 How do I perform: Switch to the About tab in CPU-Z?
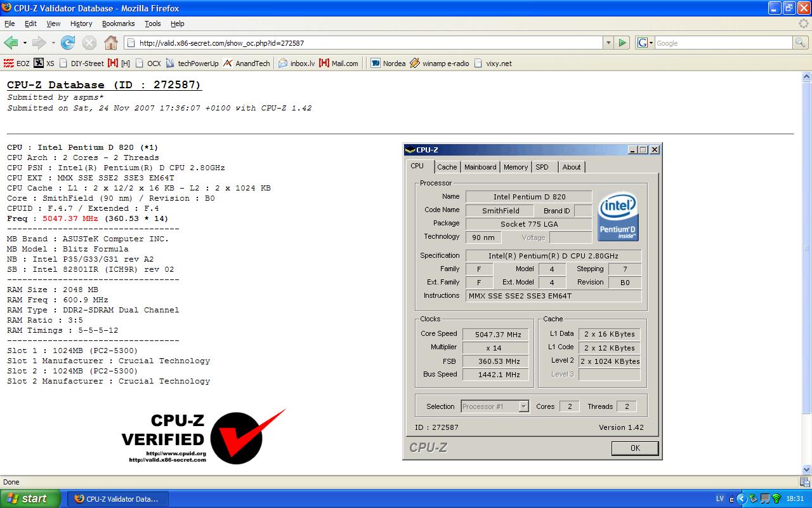(572, 167)
